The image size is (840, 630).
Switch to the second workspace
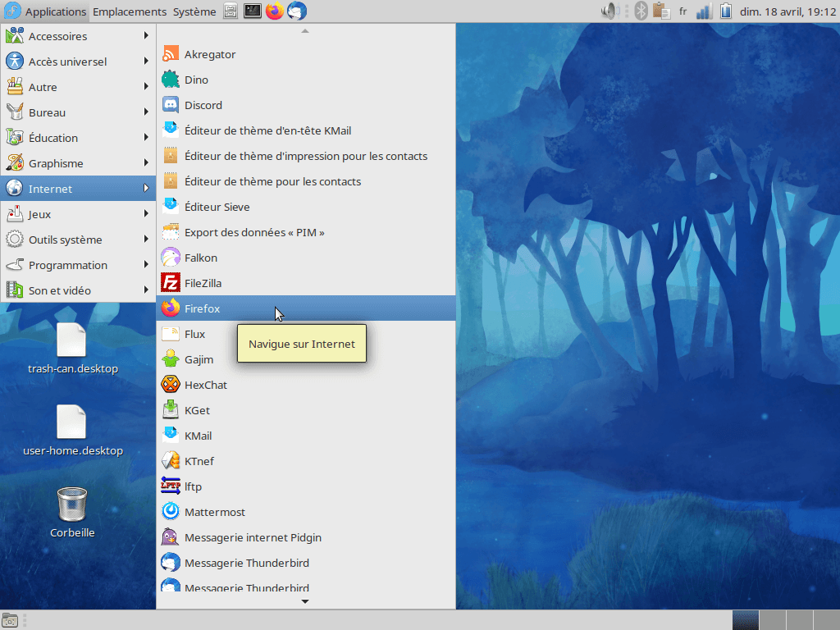773,620
